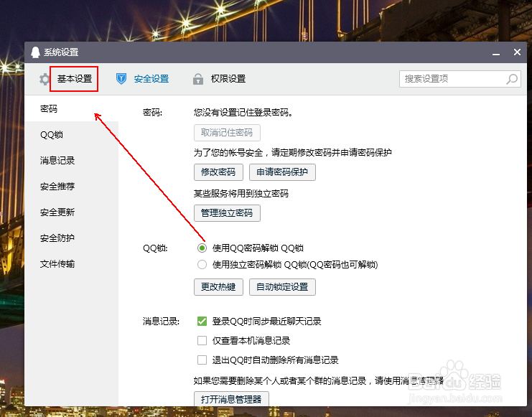The width and height of the screenshot is (532, 417).
Task: Click the QQ penguin icon in the title bar
Action: click(x=35, y=52)
